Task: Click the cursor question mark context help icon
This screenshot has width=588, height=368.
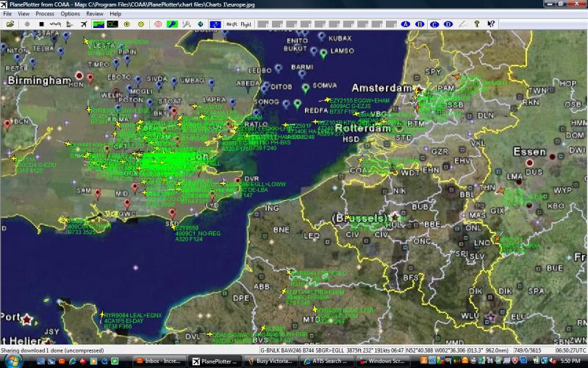Action: [491, 24]
